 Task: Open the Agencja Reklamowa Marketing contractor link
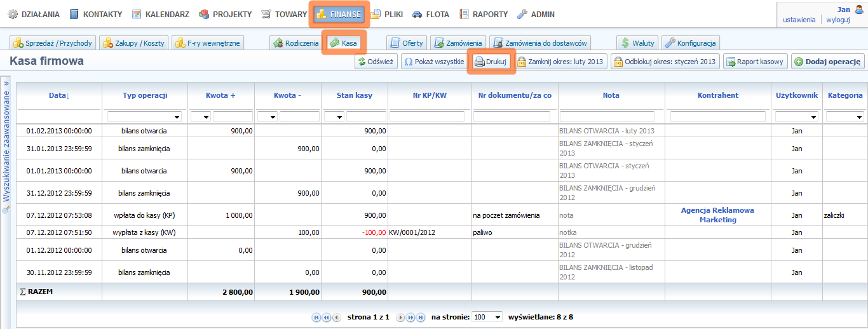(x=717, y=215)
